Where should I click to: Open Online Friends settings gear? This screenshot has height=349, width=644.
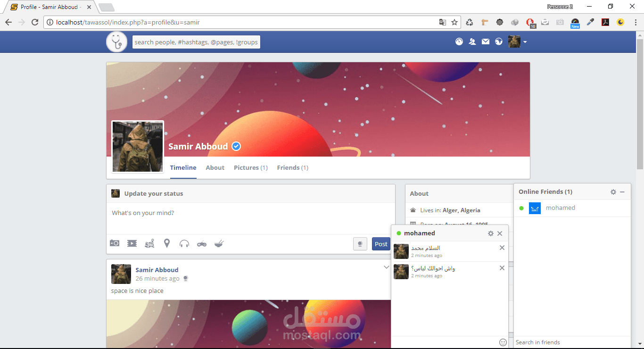pyautogui.click(x=613, y=192)
